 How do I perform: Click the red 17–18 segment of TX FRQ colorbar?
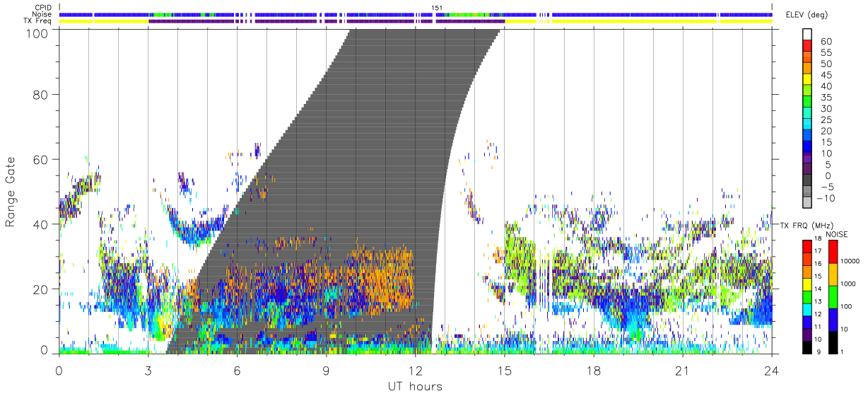point(807,246)
